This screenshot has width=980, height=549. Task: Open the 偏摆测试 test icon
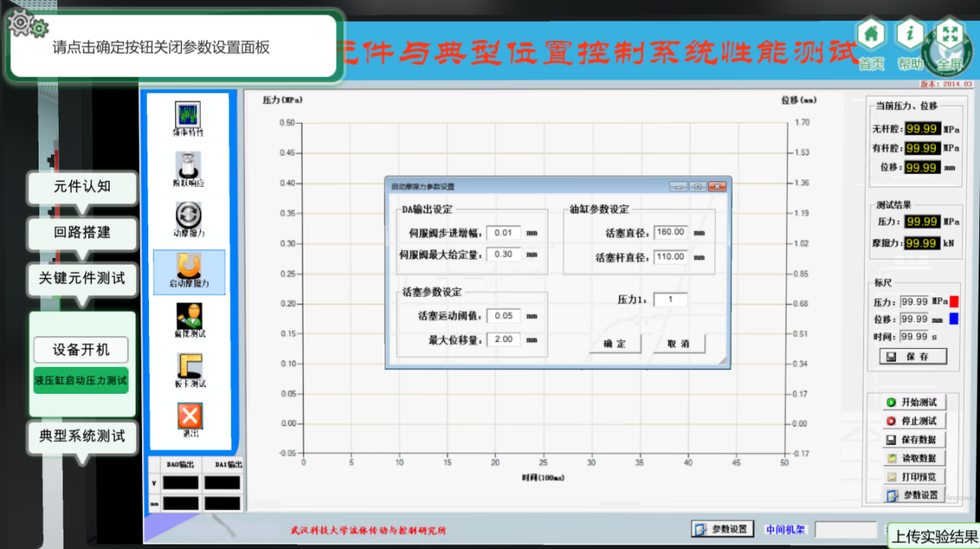pyautogui.click(x=188, y=316)
